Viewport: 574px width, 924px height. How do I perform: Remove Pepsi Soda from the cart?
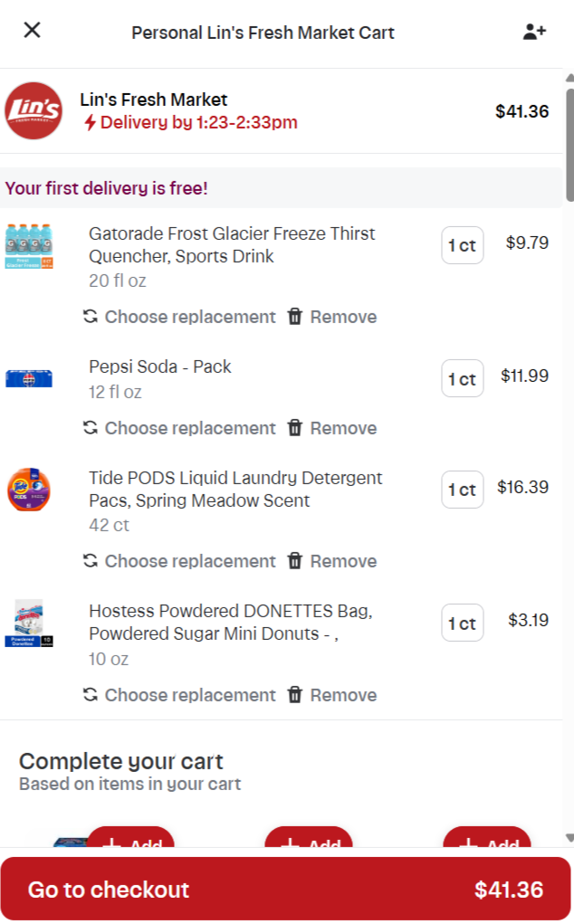click(x=332, y=428)
